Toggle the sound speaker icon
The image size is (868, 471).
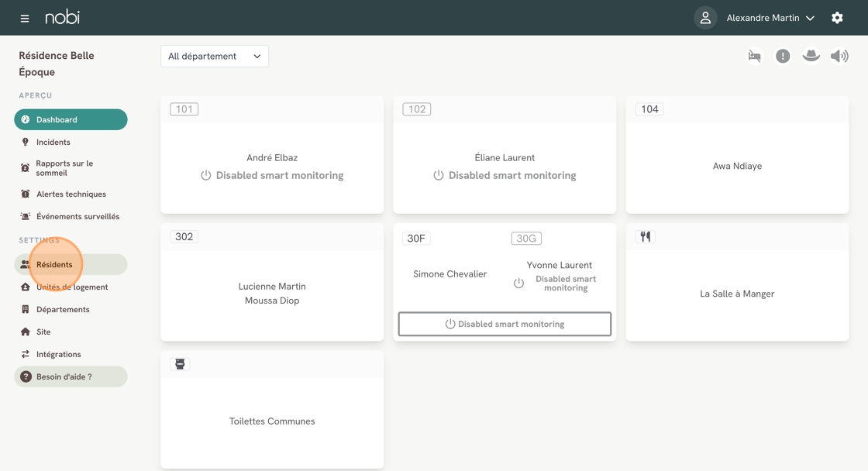point(839,56)
